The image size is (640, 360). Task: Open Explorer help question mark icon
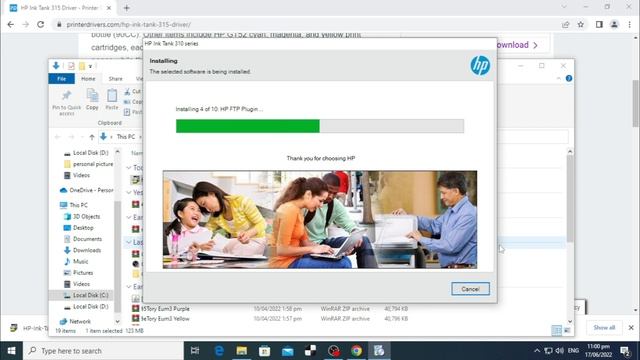[569, 78]
